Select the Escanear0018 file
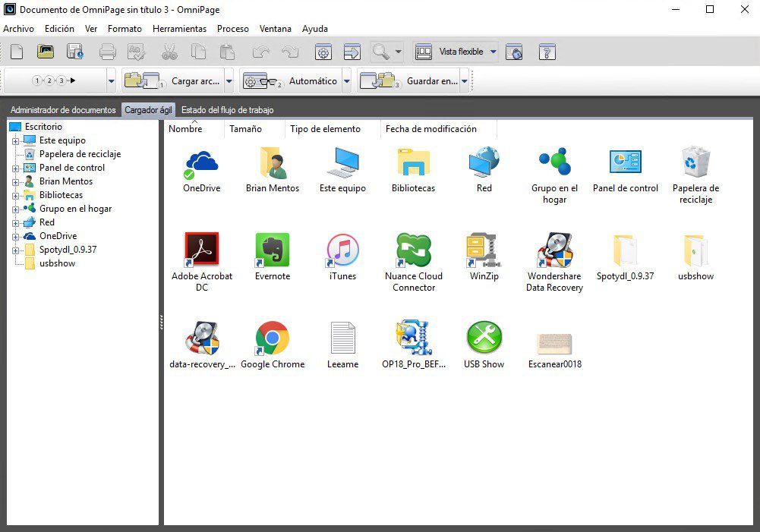Screen dimensions: 760x532 pyautogui.click(x=554, y=344)
